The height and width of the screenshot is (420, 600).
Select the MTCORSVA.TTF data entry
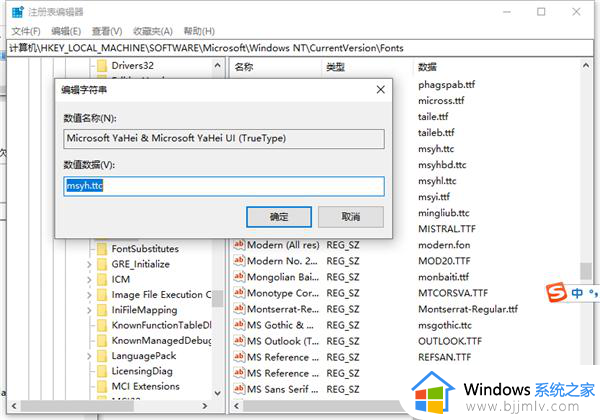[453, 293]
